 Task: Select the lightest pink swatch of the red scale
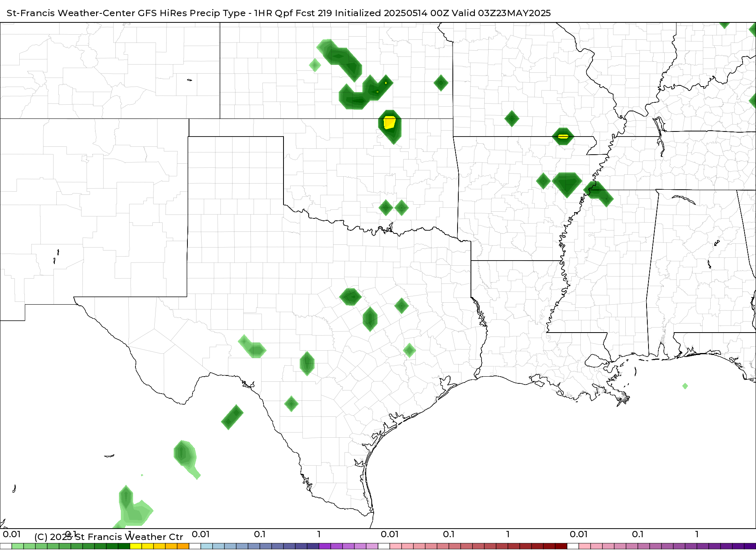tap(396, 546)
